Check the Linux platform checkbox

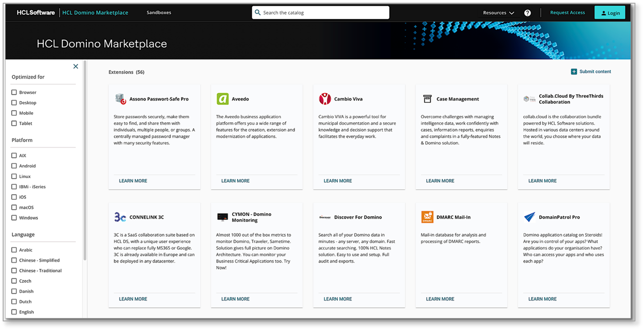pos(14,176)
